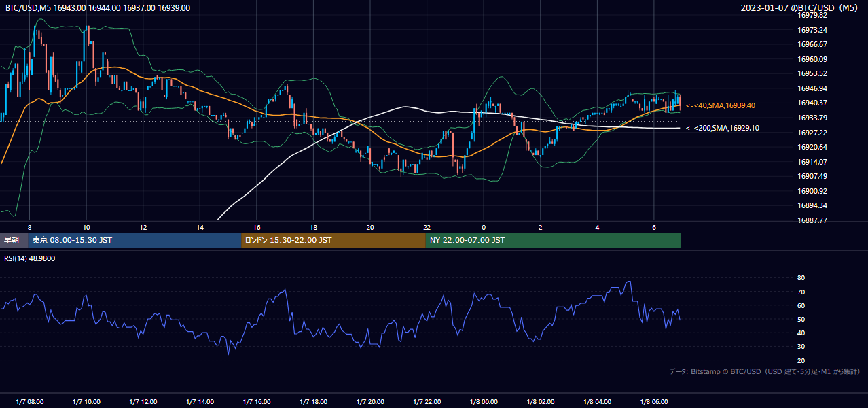This screenshot has height=408, width=868.
Task: Select the ロンドン 15:30-22:00 JST session bar
Action: click(x=333, y=240)
